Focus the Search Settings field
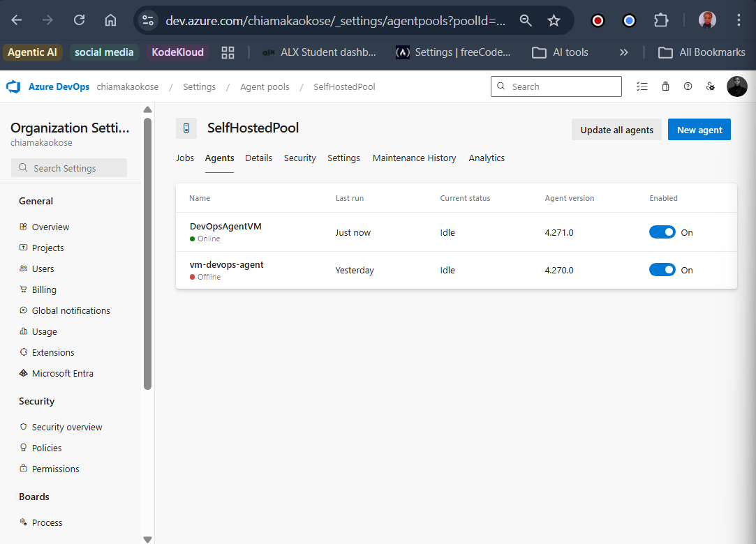The image size is (756, 544). (69, 167)
